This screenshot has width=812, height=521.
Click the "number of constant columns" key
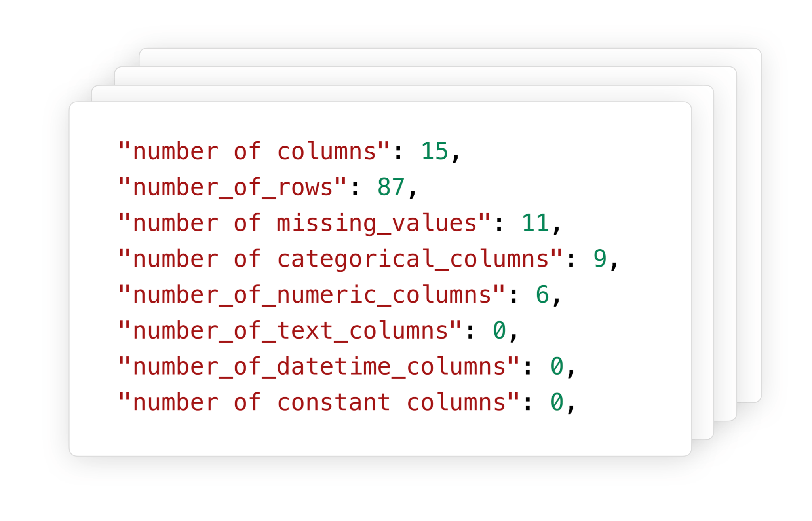[319, 402]
